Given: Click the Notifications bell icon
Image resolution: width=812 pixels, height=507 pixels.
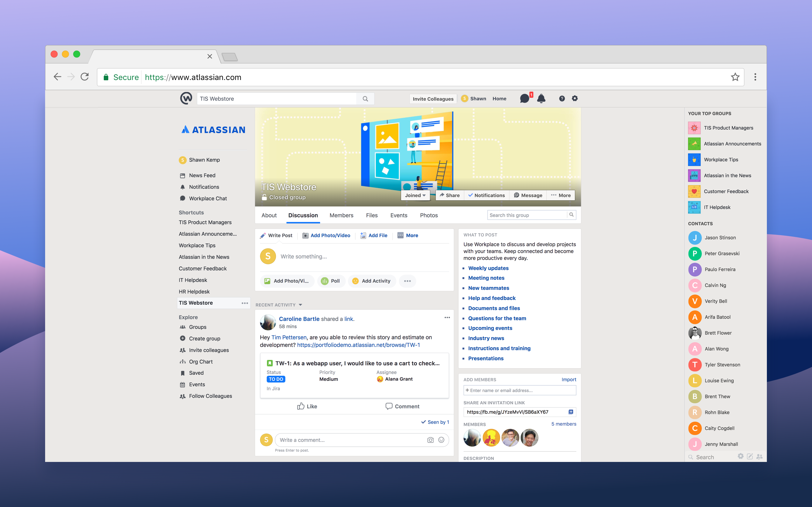Looking at the screenshot, I should pos(541,98).
